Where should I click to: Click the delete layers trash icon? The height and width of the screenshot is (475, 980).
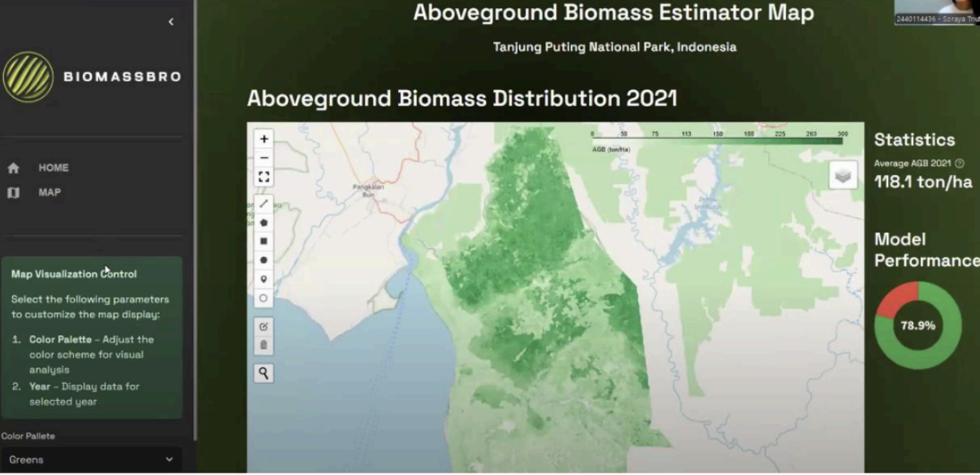coord(263,345)
